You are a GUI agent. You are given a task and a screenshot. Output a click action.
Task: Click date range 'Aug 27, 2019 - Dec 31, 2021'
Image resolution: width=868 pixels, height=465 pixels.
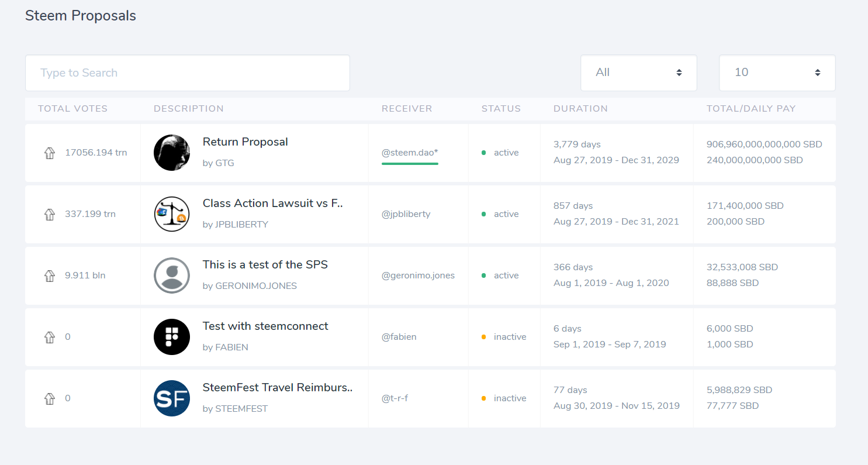tap(616, 222)
